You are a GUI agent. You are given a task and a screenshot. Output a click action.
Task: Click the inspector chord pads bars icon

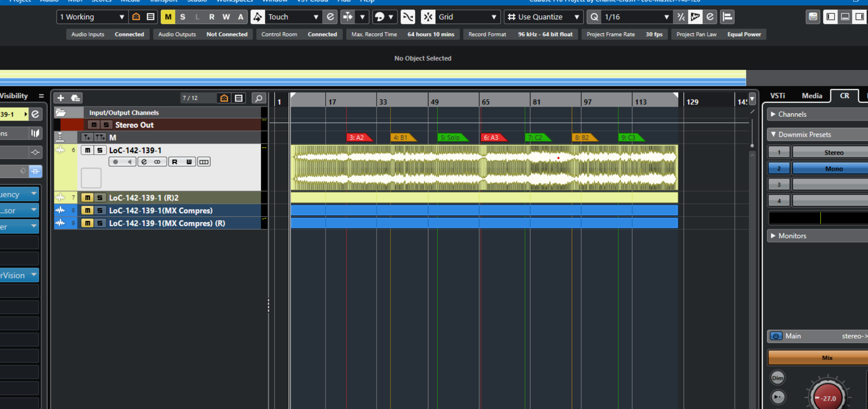35,133
